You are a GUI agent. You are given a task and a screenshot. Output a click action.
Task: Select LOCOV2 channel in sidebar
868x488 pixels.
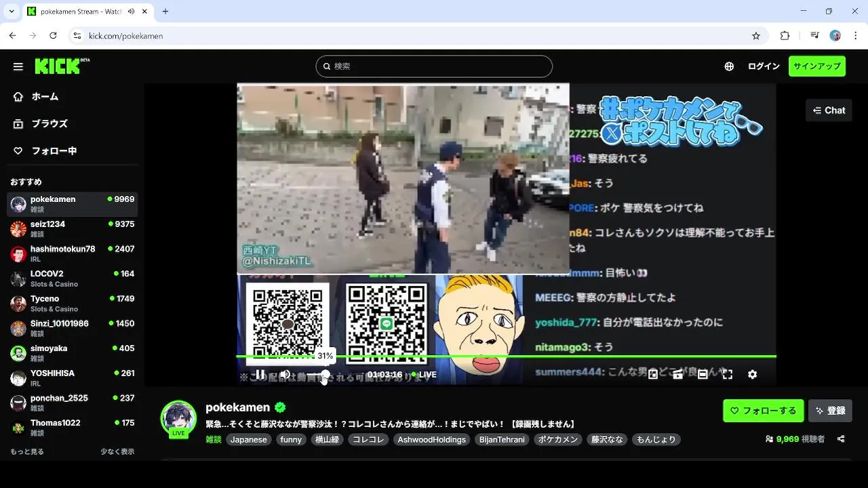point(73,279)
